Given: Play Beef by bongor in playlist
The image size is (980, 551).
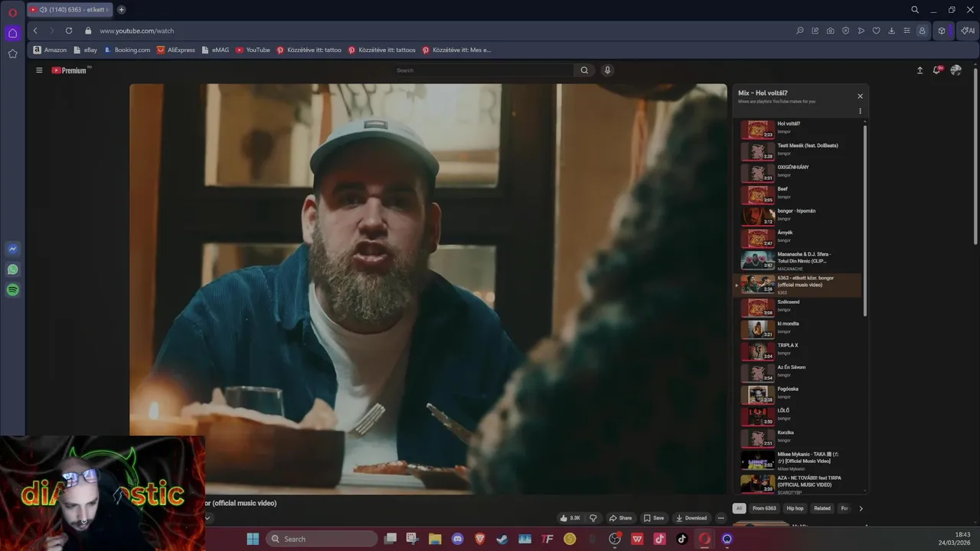Looking at the screenshot, I should (798, 194).
